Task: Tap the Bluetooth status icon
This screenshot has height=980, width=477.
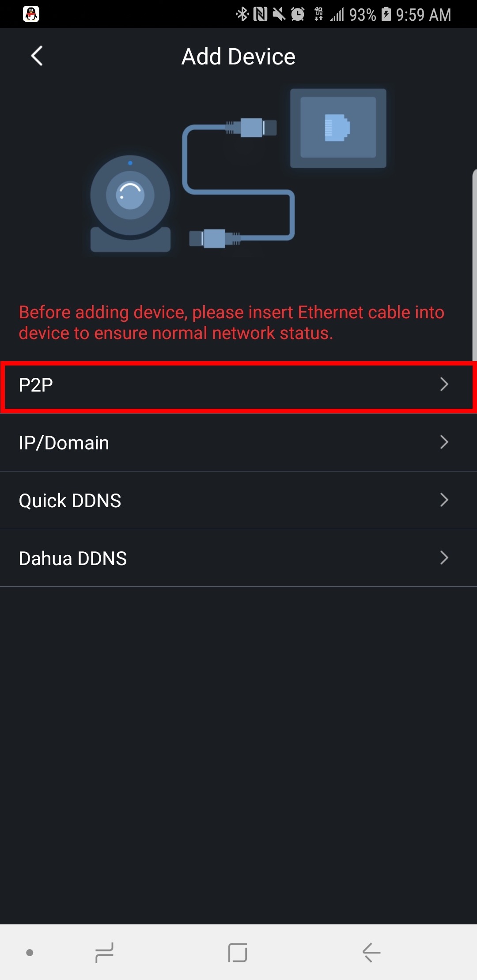Action: (x=242, y=14)
